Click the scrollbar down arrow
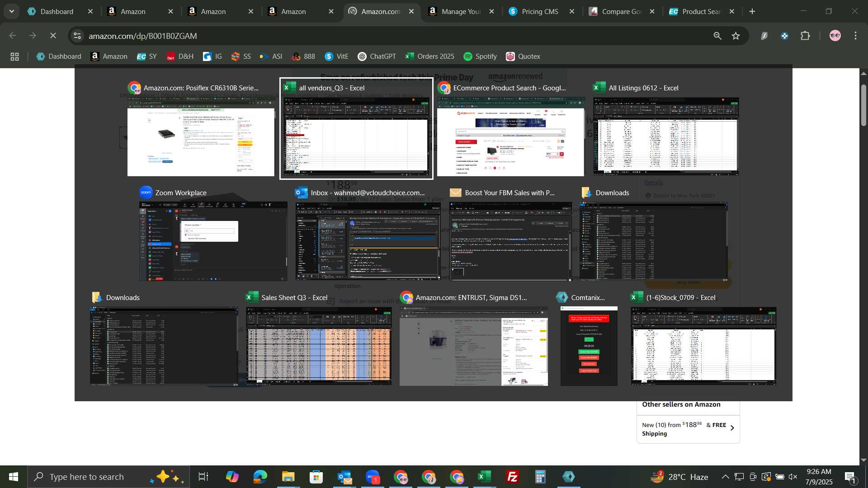The width and height of the screenshot is (868, 488). [863, 460]
